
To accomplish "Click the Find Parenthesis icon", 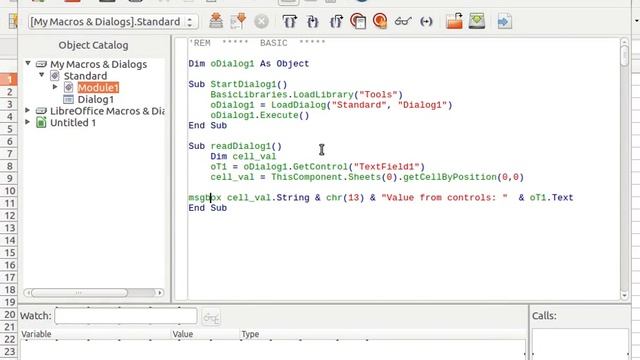I will [x=426, y=21].
